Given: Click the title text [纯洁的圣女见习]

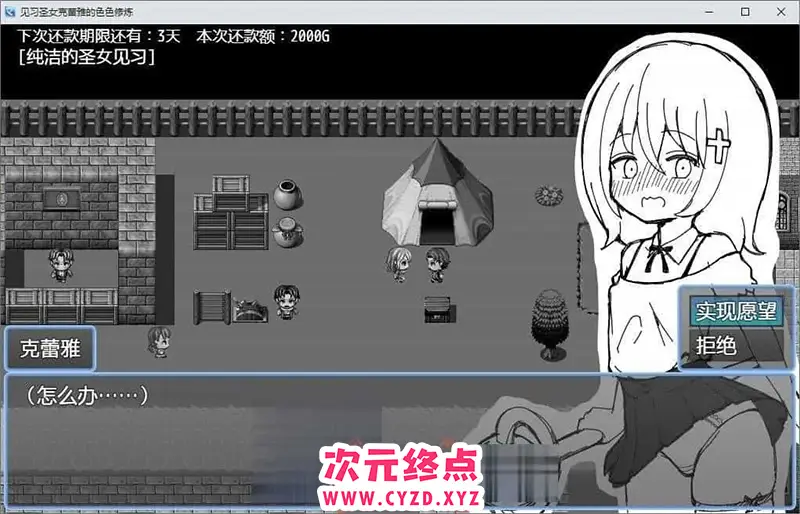Looking at the screenshot, I should point(86,57).
